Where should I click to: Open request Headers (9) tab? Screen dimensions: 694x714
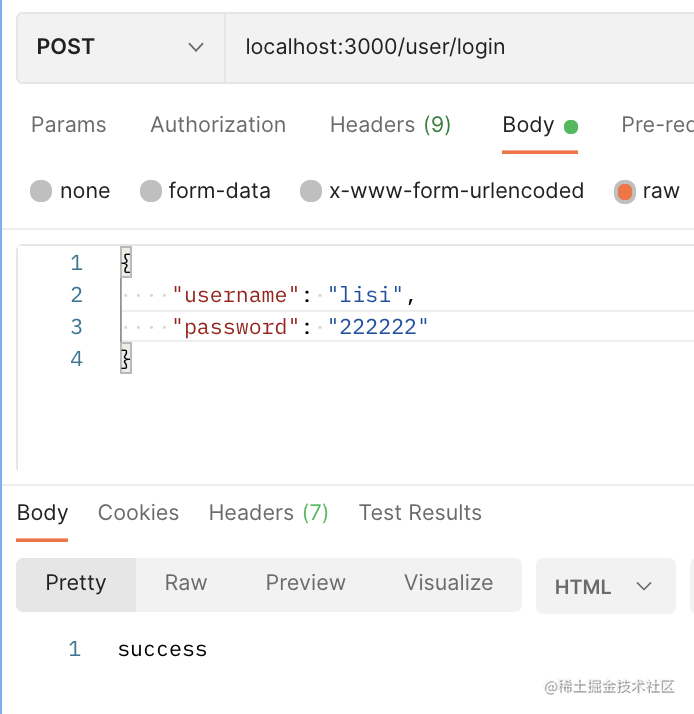pos(390,125)
